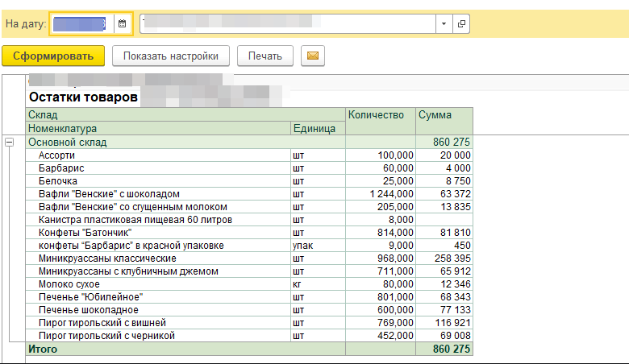Open the selected item in new window icon
Image resolution: width=629 pixels, height=364 pixels.
[461, 23]
